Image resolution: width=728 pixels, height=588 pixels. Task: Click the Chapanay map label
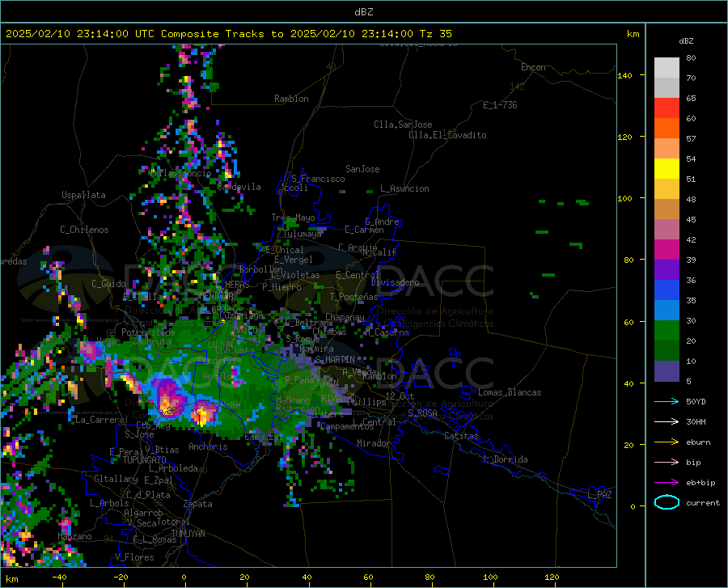pos(345,317)
